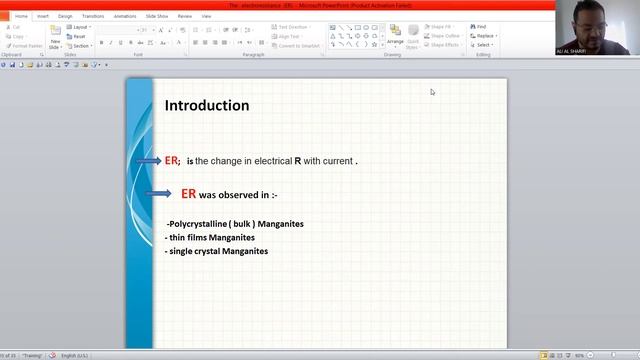The width and height of the screenshot is (640, 360).
Task: Switch to Slide Sorter view
Action: pos(552,356)
